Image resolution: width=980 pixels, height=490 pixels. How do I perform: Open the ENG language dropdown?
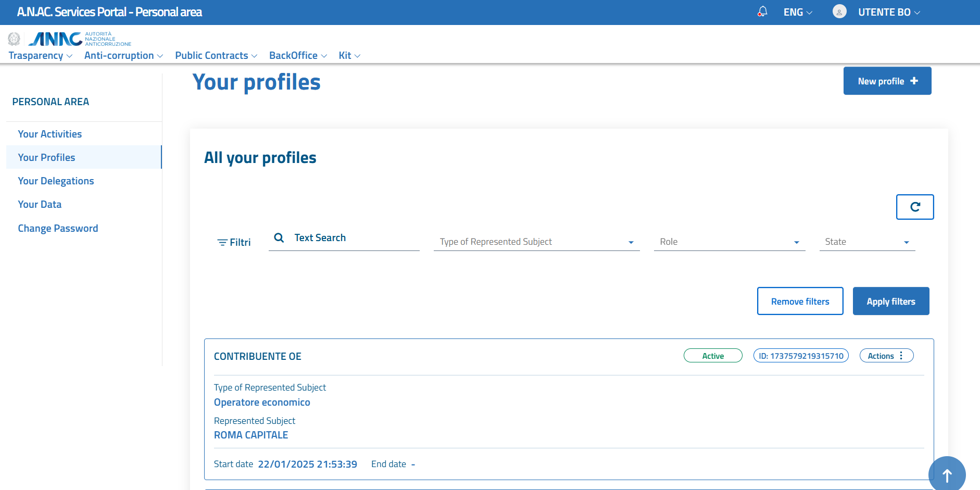[x=797, y=12]
